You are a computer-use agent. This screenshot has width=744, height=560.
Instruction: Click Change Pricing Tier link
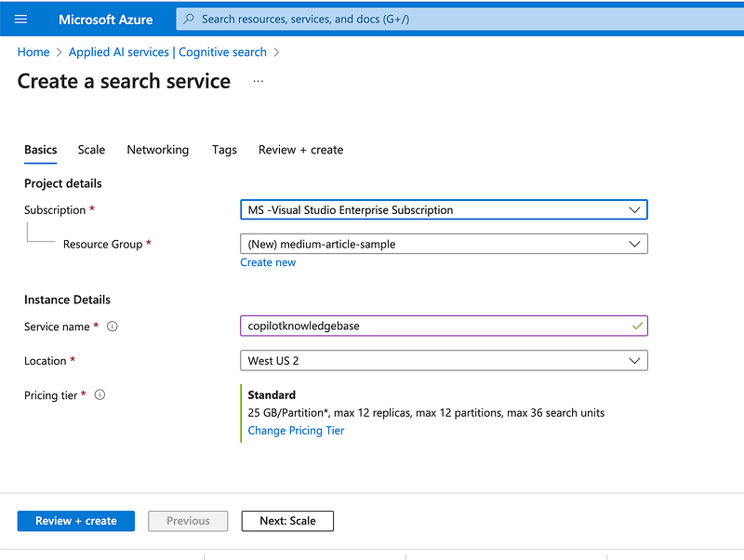tap(296, 431)
